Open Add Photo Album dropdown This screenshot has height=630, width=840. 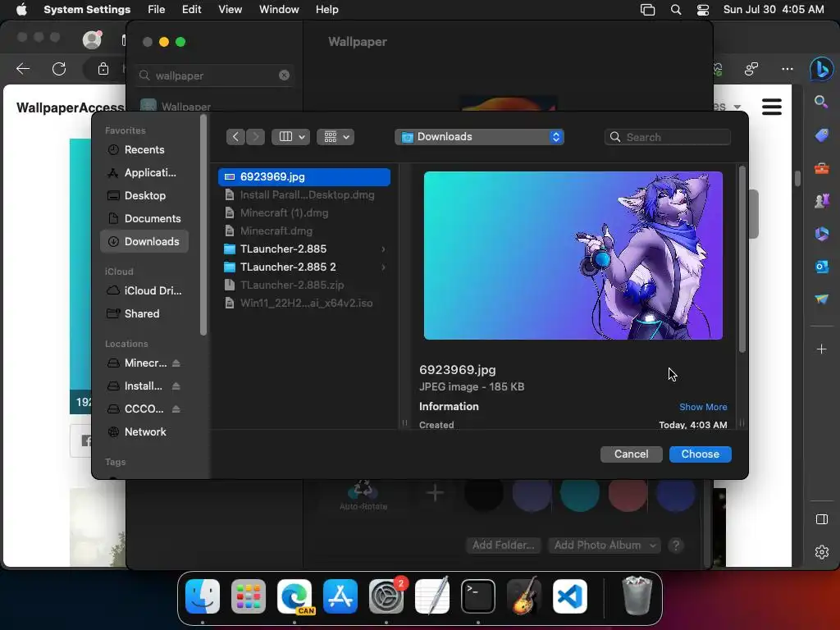pos(605,546)
